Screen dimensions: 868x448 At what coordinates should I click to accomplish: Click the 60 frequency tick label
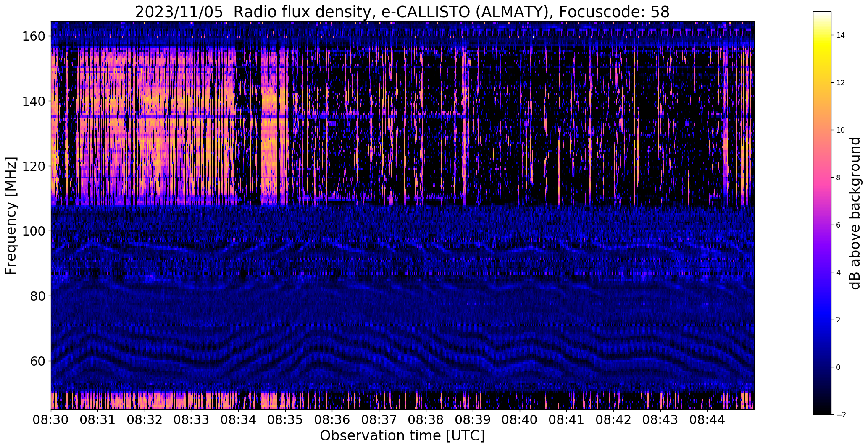tap(37, 361)
